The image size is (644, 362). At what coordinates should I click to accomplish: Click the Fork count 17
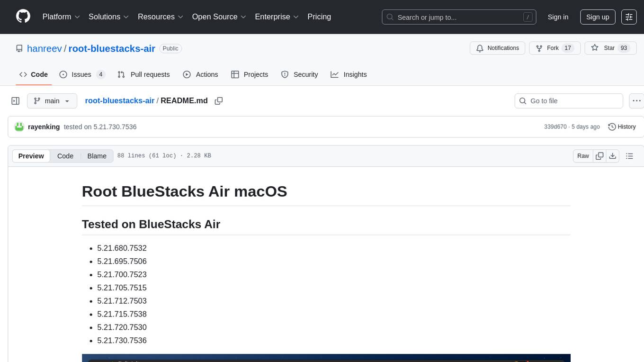pos(568,48)
